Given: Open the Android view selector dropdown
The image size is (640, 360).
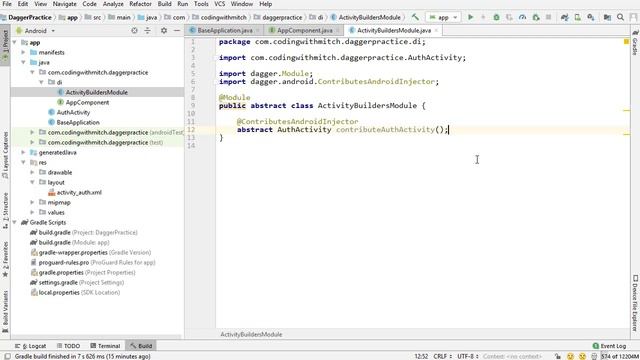Looking at the screenshot, I should tap(36, 31).
